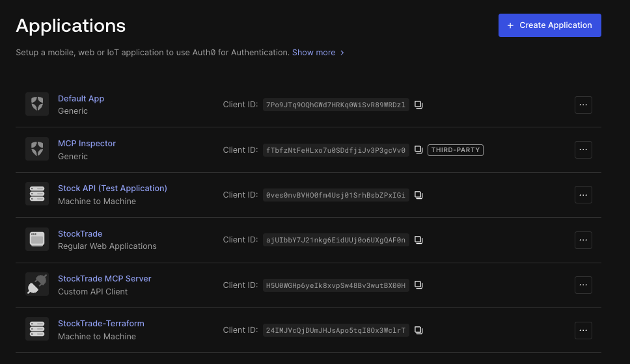Screen dimensions: 630x364
Task: Select client ID ajUIbbY7J21nkg6EidUUj0o6UXgQAF0n
Action: 336,240
